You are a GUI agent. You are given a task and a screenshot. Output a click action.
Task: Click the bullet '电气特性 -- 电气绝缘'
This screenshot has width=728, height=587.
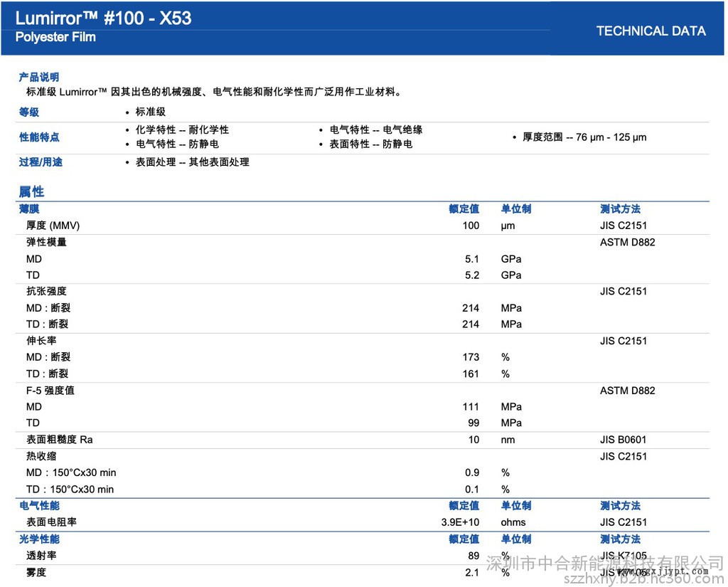pos(376,129)
